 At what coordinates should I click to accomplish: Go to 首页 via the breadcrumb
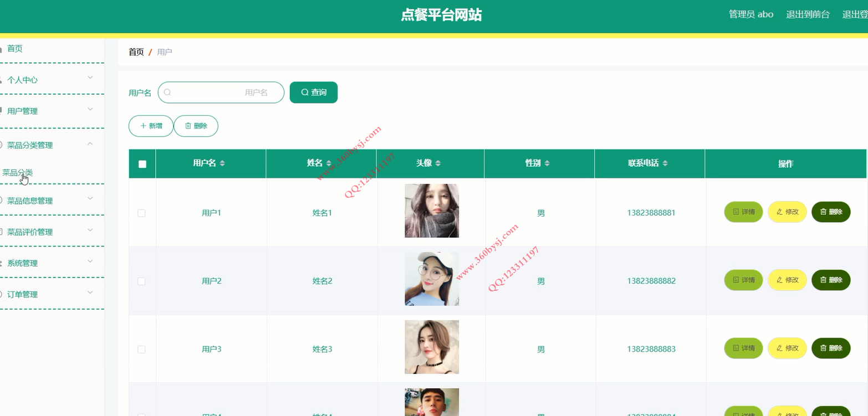[x=136, y=52]
